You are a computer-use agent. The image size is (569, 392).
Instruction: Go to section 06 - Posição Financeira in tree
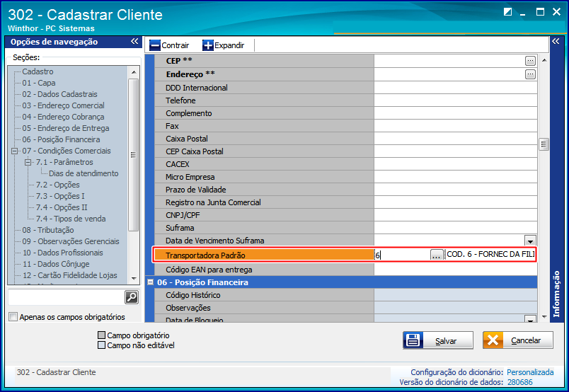pos(61,139)
